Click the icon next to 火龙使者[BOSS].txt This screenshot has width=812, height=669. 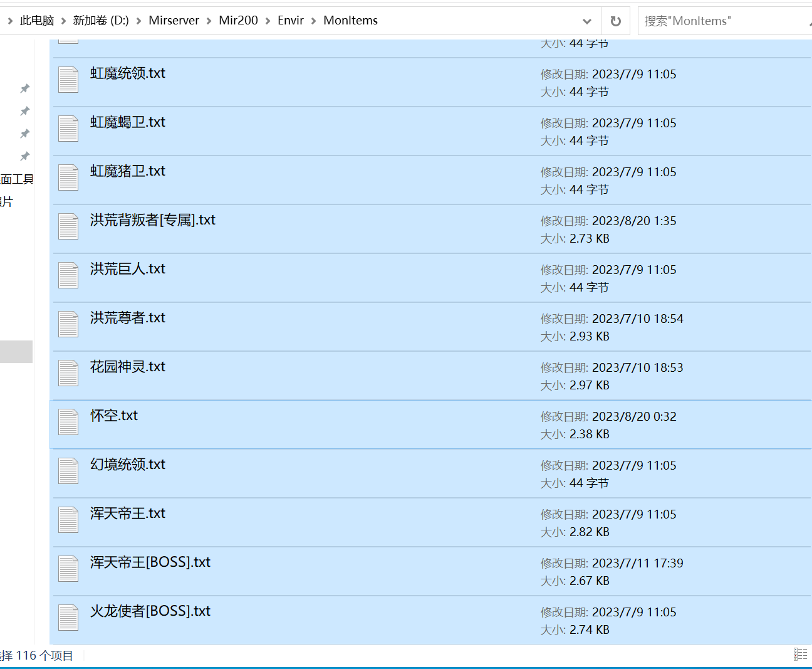point(68,618)
